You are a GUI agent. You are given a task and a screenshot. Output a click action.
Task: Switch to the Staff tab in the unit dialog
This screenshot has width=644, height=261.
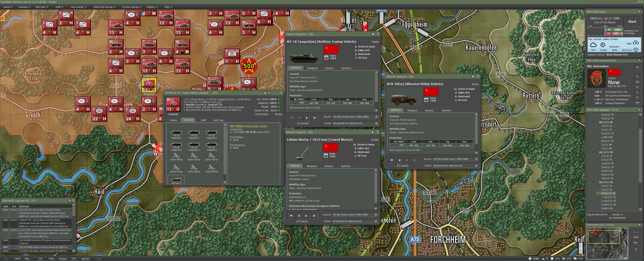pos(203,120)
